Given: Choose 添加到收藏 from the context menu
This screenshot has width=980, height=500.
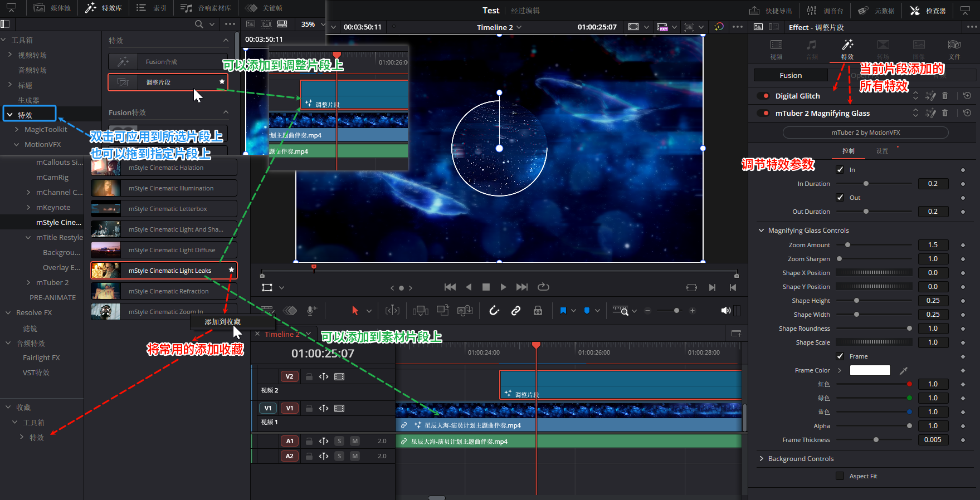Looking at the screenshot, I should pos(222,322).
